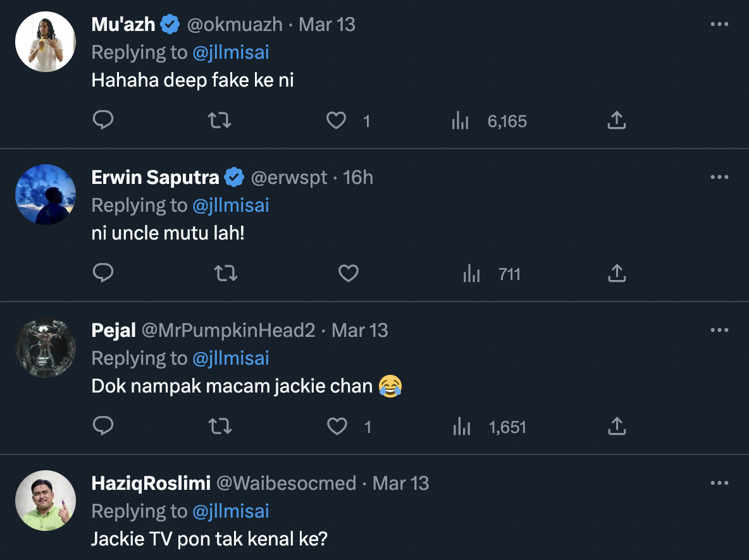Open HaziqRoslimi's profile picture
Image resolution: width=749 pixels, height=560 pixels.
point(46,501)
